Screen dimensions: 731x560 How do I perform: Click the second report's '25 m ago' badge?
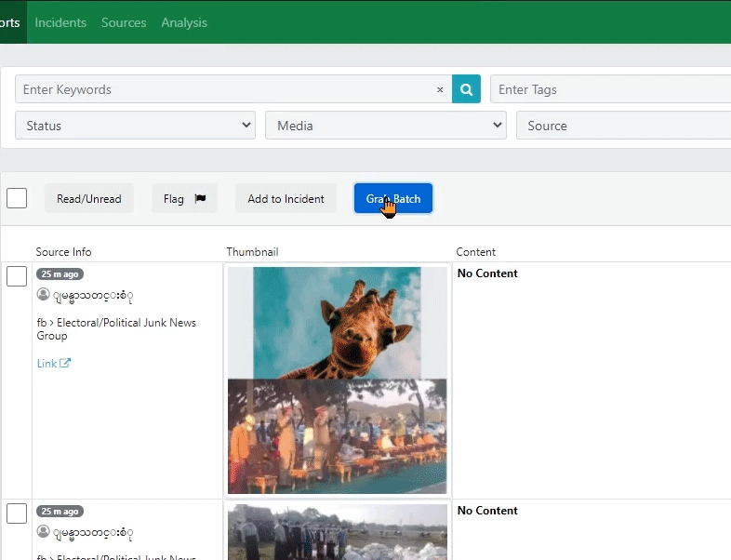[x=60, y=511]
